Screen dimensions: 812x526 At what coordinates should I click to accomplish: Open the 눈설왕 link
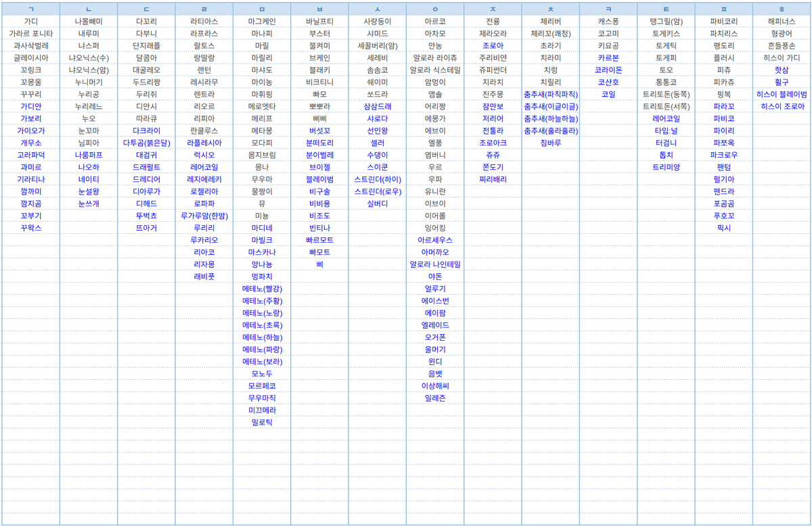pyautogui.click(x=89, y=191)
